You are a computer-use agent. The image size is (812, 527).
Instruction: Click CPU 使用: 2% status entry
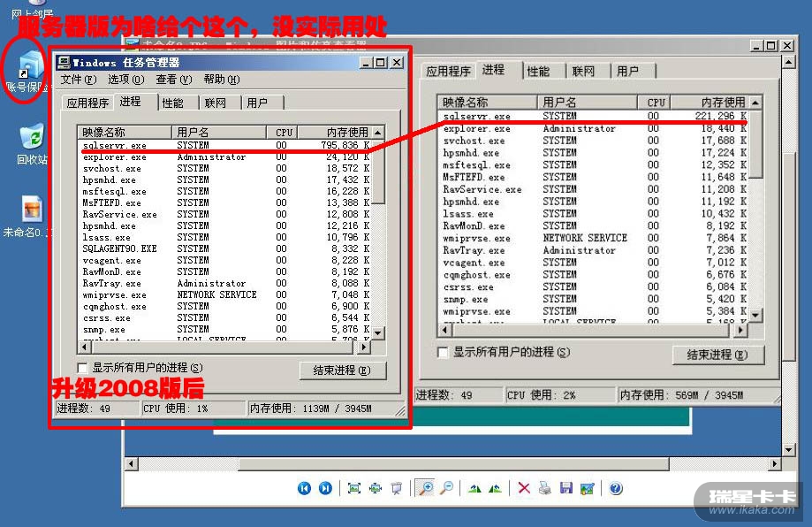pyautogui.click(x=559, y=395)
